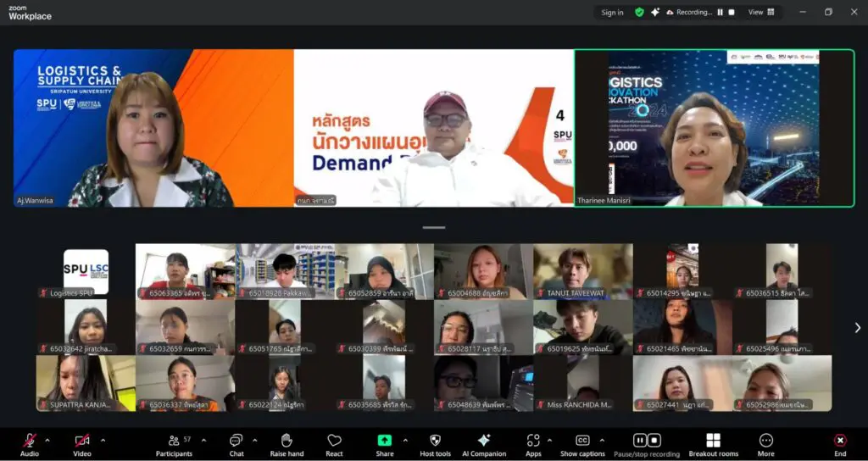
Task: Select Miss RANCHIDA video tile
Action: point(583,383)
